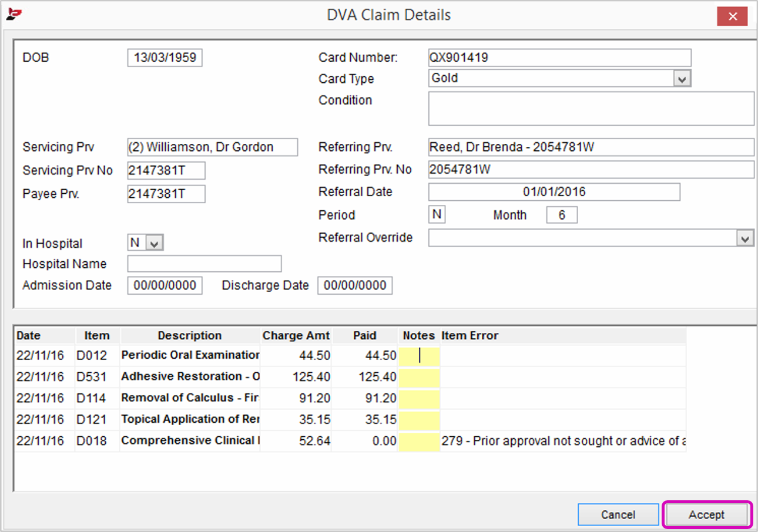Viewport: 758px width, 532px height.
Task: Click the charge amount 52.64
Action: click(316, 440)
